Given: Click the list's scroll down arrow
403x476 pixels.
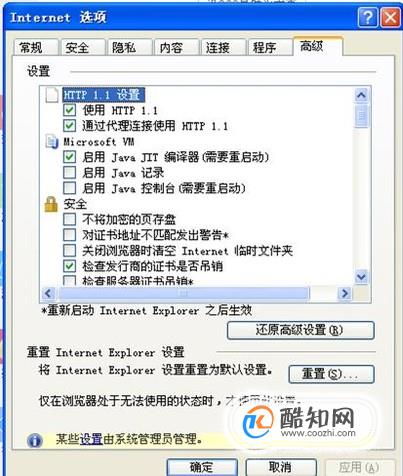Looking at the screenshot, I should (x=361, y=277).
